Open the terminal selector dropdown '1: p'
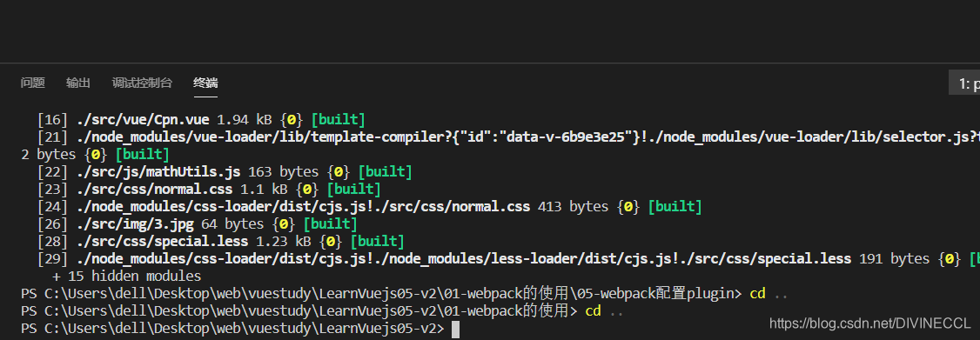 [x=964, y=83]
